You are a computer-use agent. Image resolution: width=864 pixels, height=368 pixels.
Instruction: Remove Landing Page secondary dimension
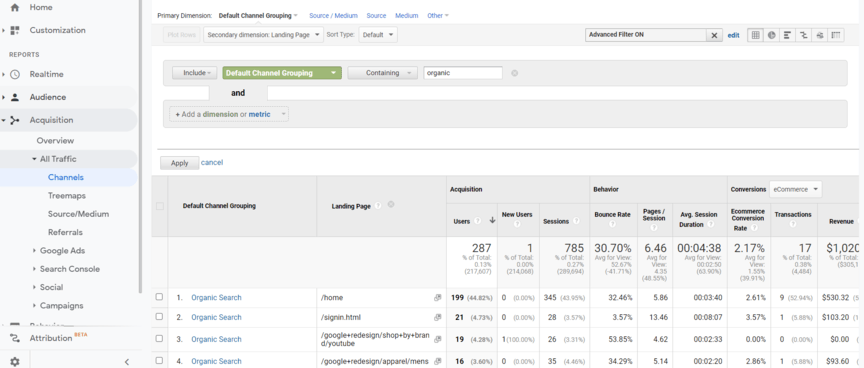(x=391, y=204)
